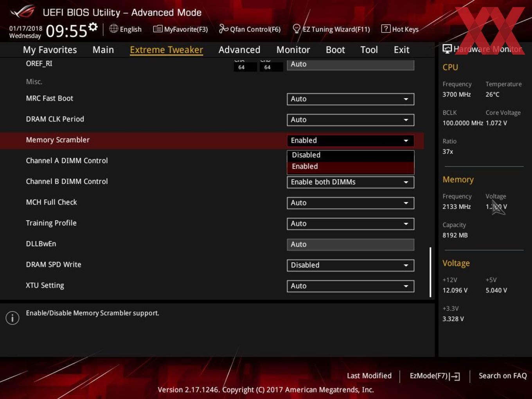Open the My Favorites tab
Viewport: 532px width, 399px height.
pyautogui.click(x=50, y=50)
